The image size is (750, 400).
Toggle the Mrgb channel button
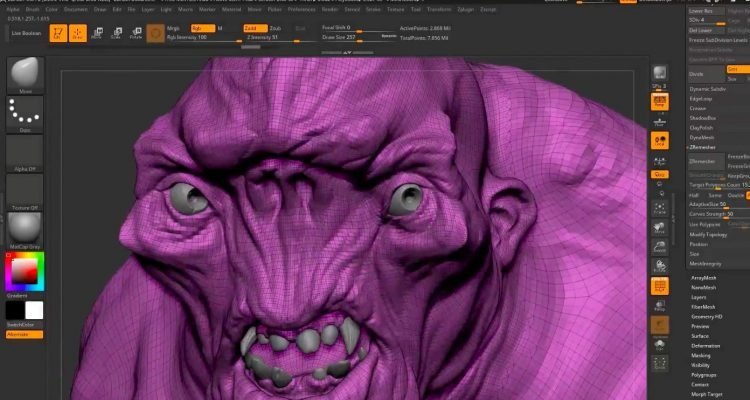[174, 28]
